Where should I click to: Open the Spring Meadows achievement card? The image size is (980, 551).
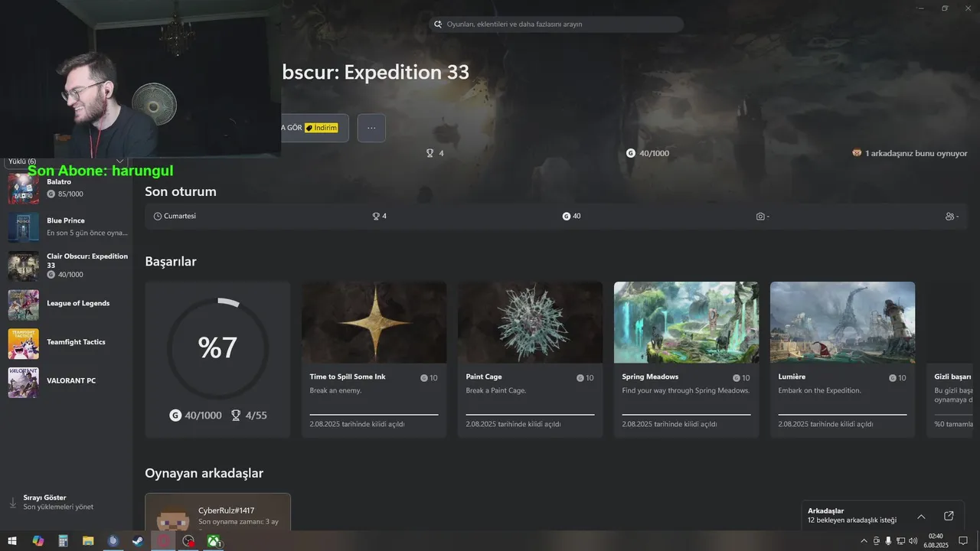point(686,359)
